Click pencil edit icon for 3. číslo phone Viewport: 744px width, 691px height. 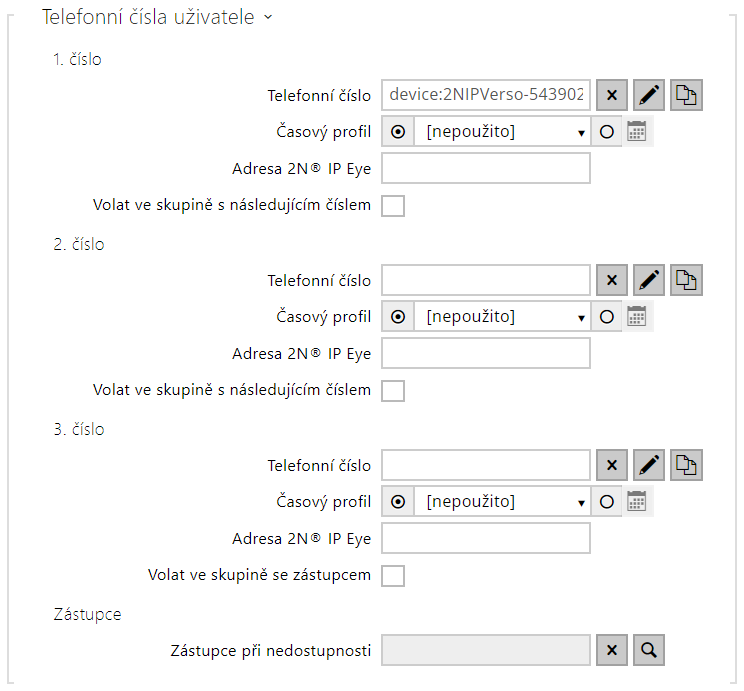coord(649,465)
